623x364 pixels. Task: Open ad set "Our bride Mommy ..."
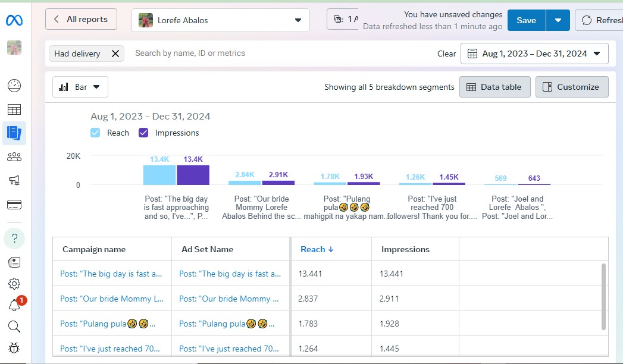pyautogui.click(x=229, y=299)
